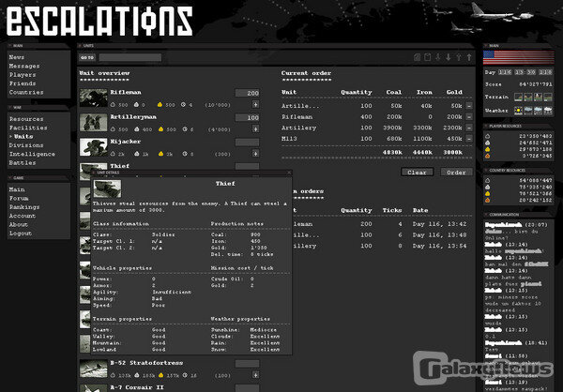Click the plus button for Artilleryman
The image size is (563, 392).
point(255,128)
